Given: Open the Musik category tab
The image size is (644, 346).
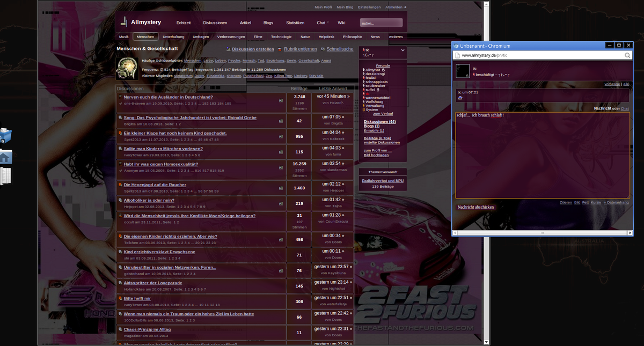Looking at the screenshot, I should pos(124,36).
